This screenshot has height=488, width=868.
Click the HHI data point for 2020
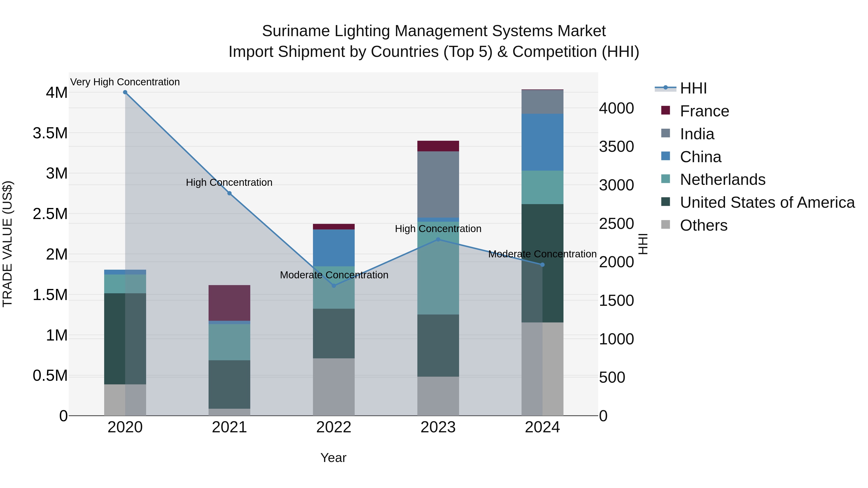coord(125,92)
